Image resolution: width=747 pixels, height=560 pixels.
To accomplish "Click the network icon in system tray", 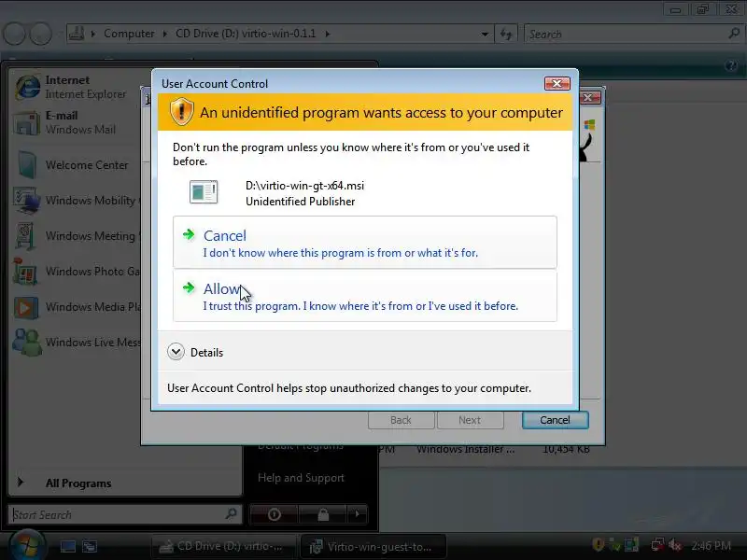I will (x=658, y=544).
